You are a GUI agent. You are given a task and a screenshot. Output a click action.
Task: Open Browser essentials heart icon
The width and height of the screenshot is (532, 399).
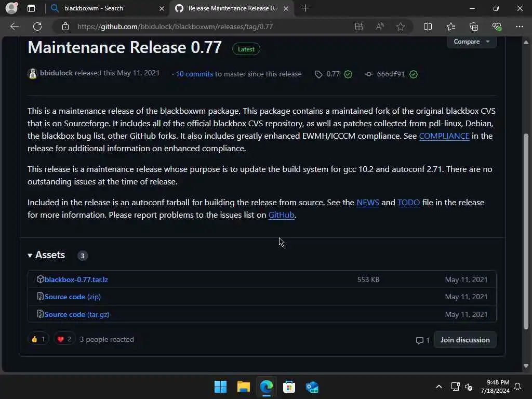497,26
